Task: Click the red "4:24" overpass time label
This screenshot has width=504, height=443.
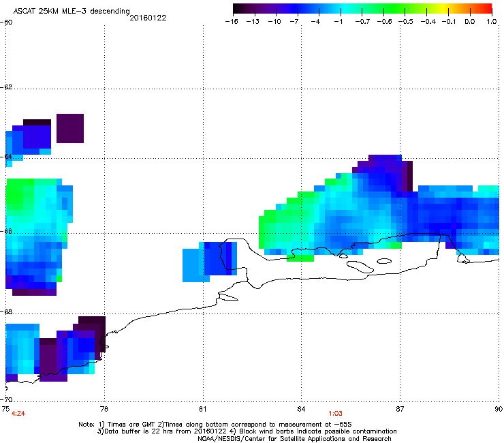Action: (x=18, y=414)
